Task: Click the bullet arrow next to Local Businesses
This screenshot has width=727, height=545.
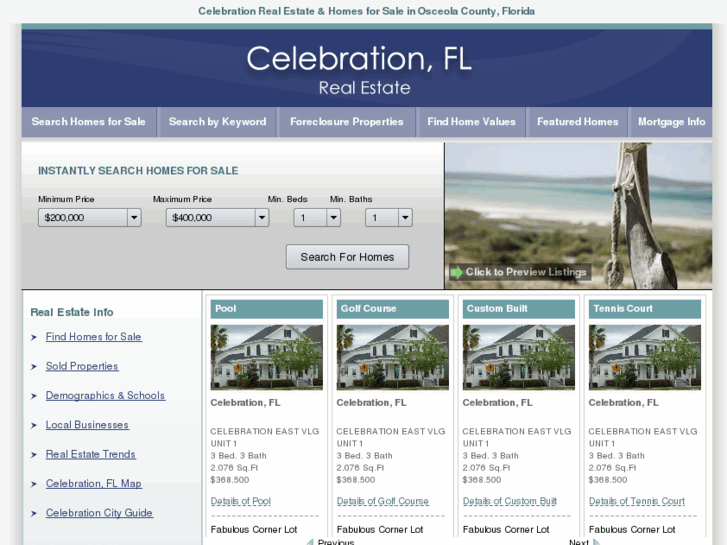Action: pyautogui.click(x=33, y=425)
